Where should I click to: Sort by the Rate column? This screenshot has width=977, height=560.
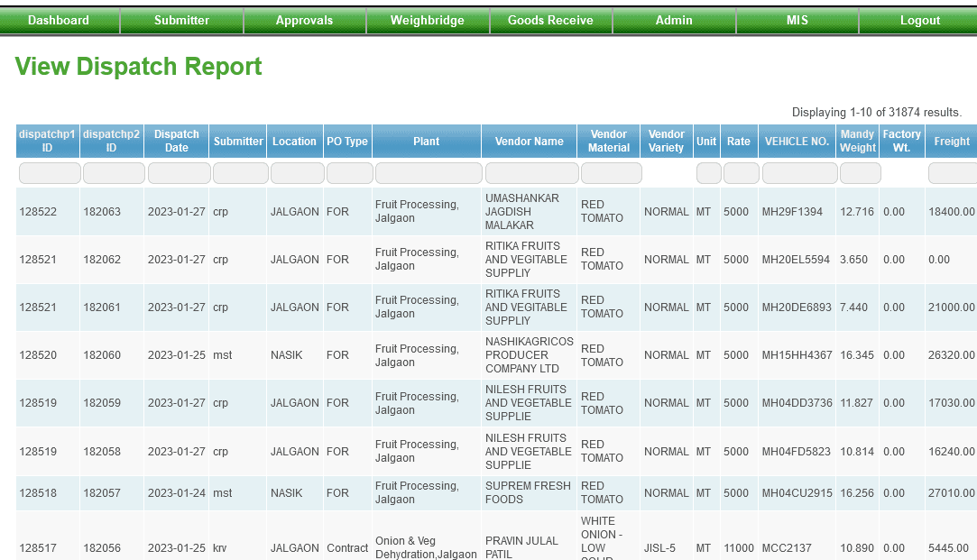[739, 141]
